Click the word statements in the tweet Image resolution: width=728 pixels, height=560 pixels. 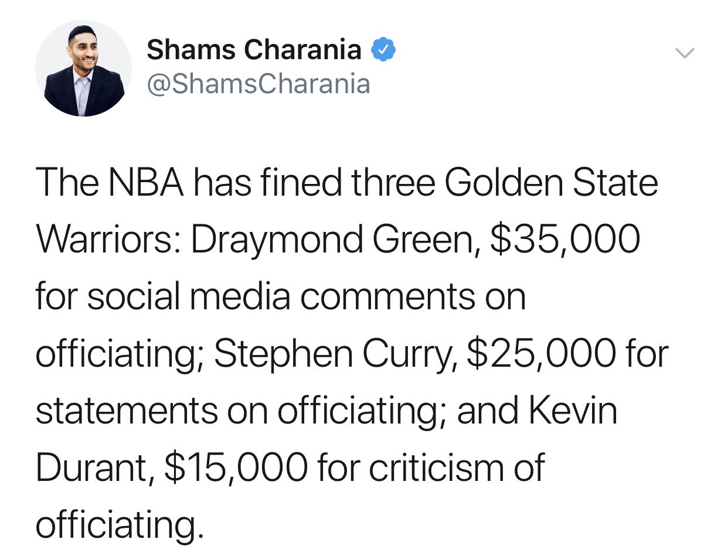click(127, 411)
